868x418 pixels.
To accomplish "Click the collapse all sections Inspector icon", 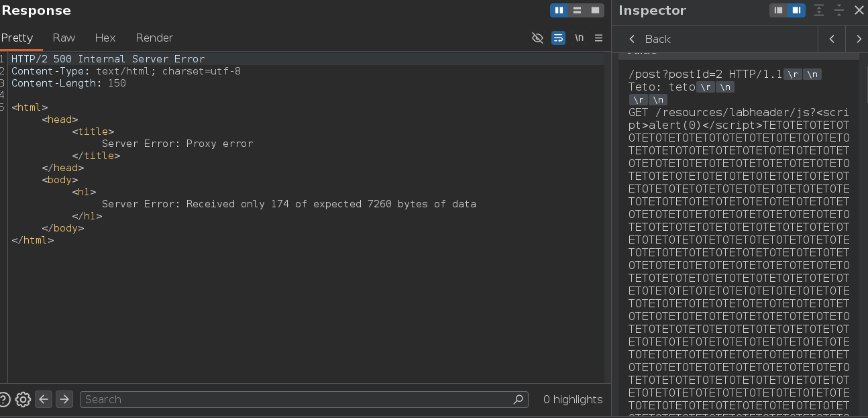I will point(838,10).
